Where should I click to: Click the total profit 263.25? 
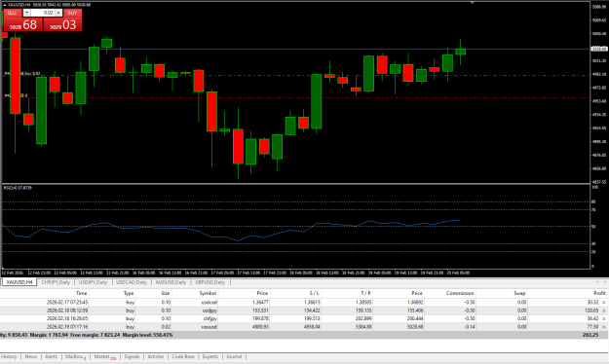coord(590,335)
